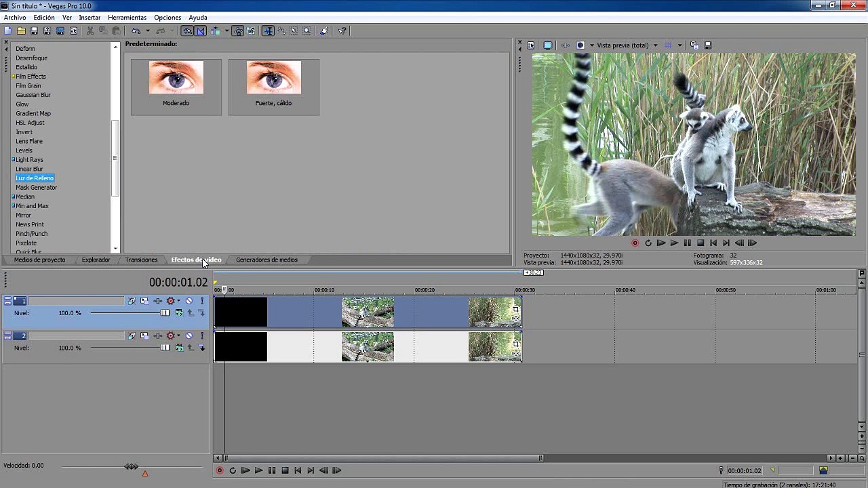Open track motion for track 1
The width and height of the screenshot is (868, 488).
pos(144,301)
